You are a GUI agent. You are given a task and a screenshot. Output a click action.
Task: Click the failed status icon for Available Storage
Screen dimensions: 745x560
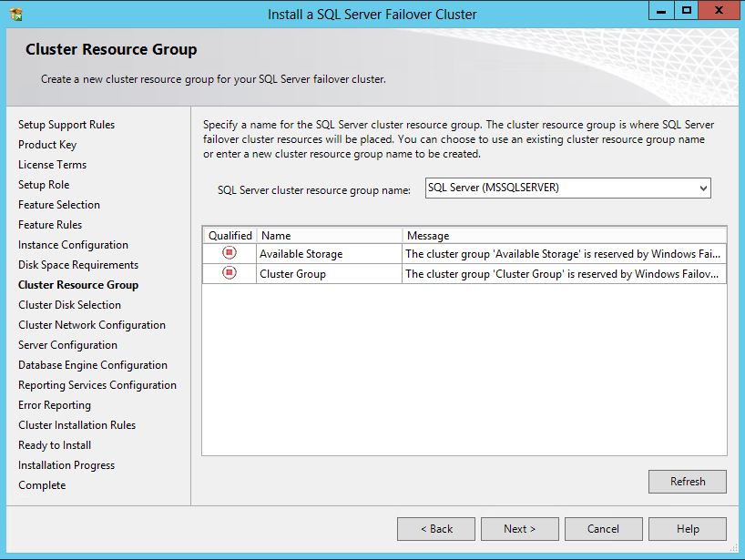[230, 253]
